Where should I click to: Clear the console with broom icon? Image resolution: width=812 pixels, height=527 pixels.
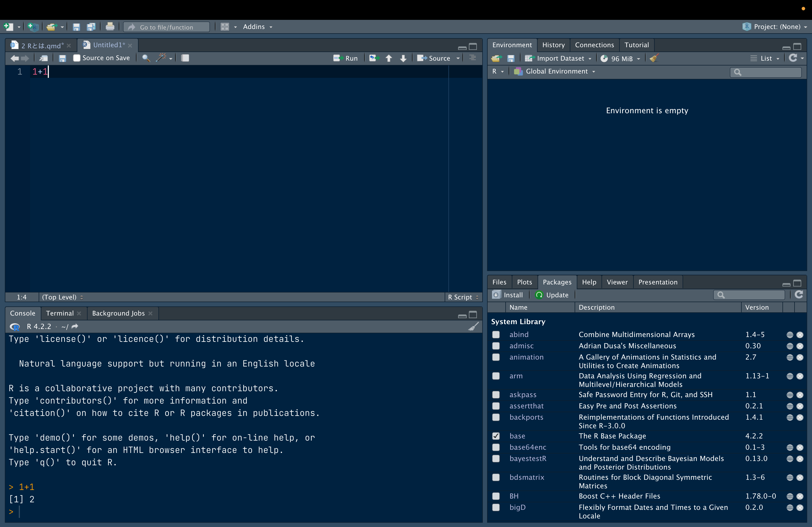click(x=473, y=327)
